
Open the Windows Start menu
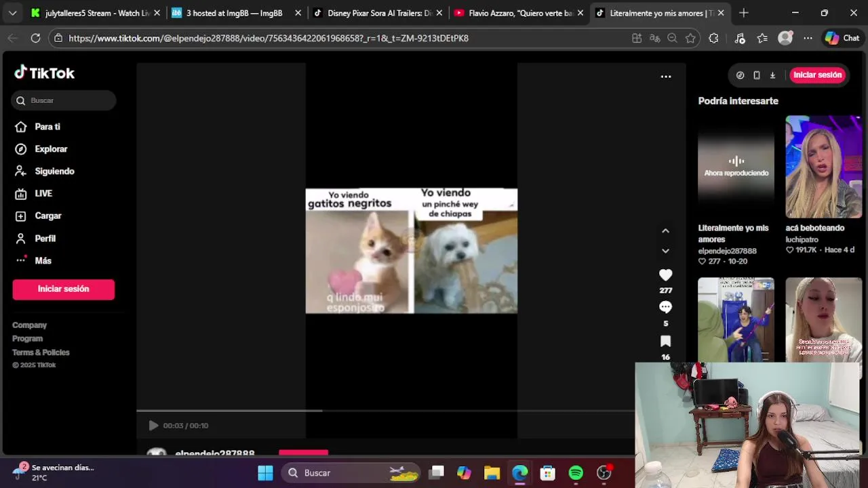pyautogui.click(x=265, y=473)
